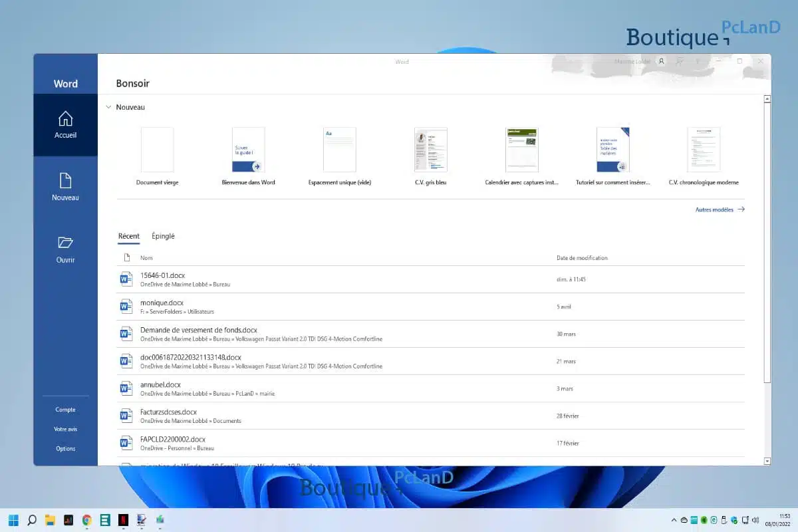
Task: Open Word Options
Action: coord(65,448)
